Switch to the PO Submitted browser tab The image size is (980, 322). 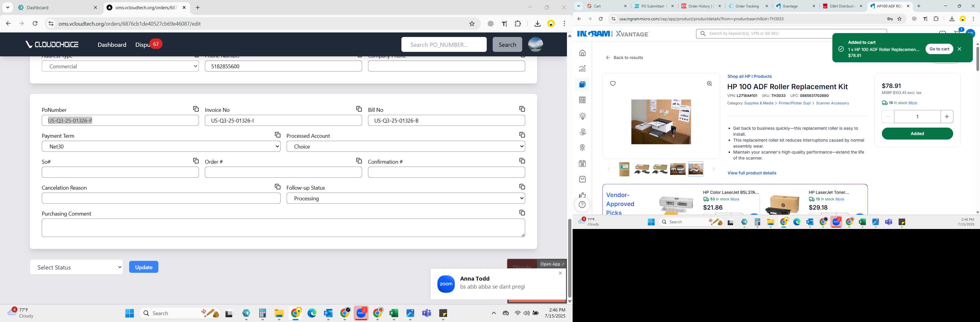(x=654, y=6)
